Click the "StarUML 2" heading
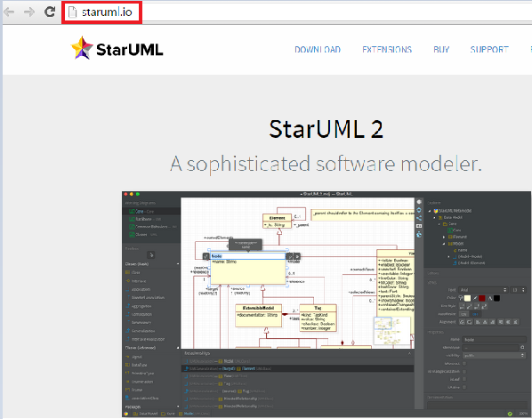Viewport: 532px width, 419px height. pos(326,129)
